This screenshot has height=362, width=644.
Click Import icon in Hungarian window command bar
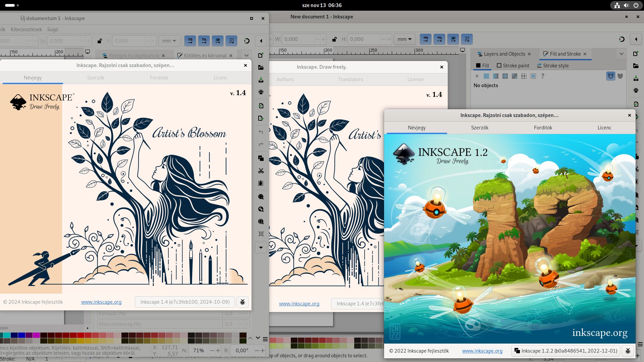coord(261,106)
